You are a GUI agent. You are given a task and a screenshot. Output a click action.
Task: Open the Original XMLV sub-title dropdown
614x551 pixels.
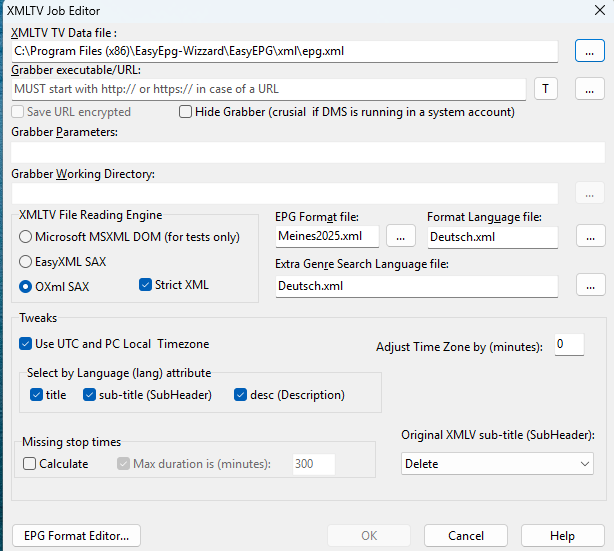tap(497, 464)
